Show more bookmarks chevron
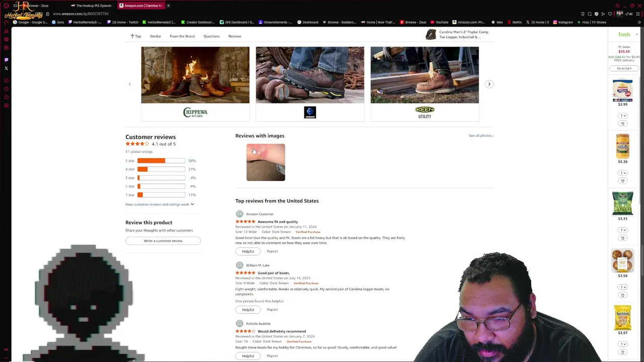This screenshot has height=362, width=644. click(639, 22)
